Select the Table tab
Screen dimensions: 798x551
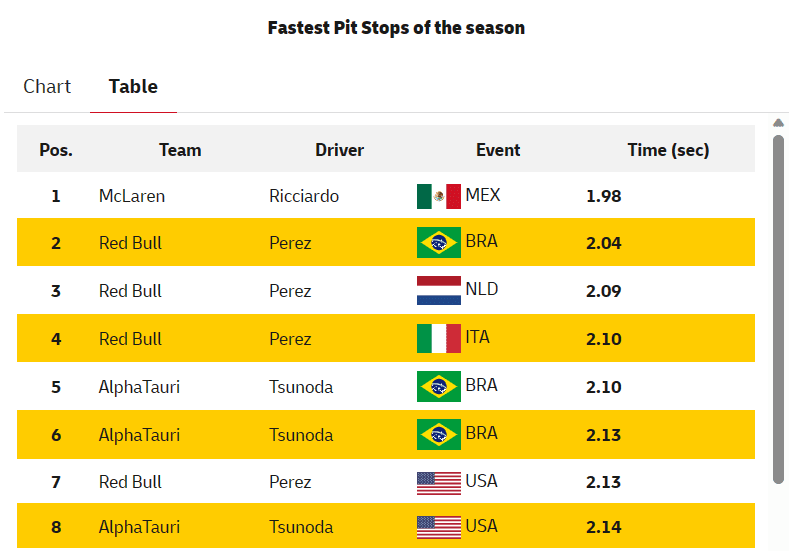coord(133,87)
